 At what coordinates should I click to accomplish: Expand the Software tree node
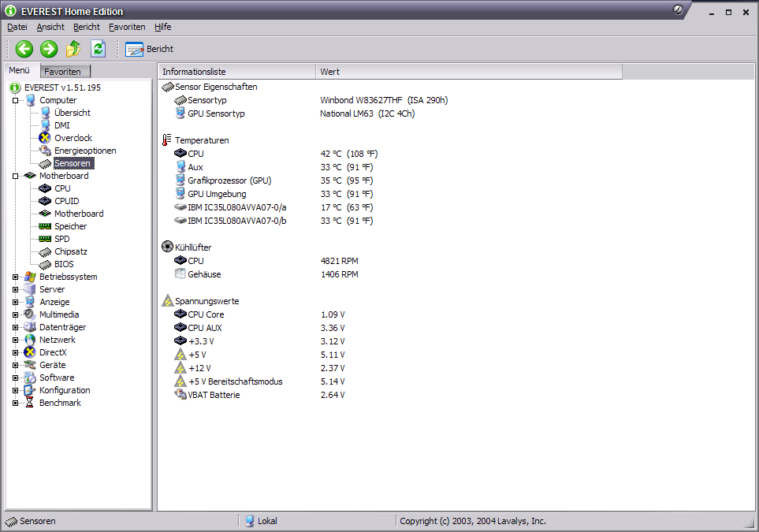[15, 378]
